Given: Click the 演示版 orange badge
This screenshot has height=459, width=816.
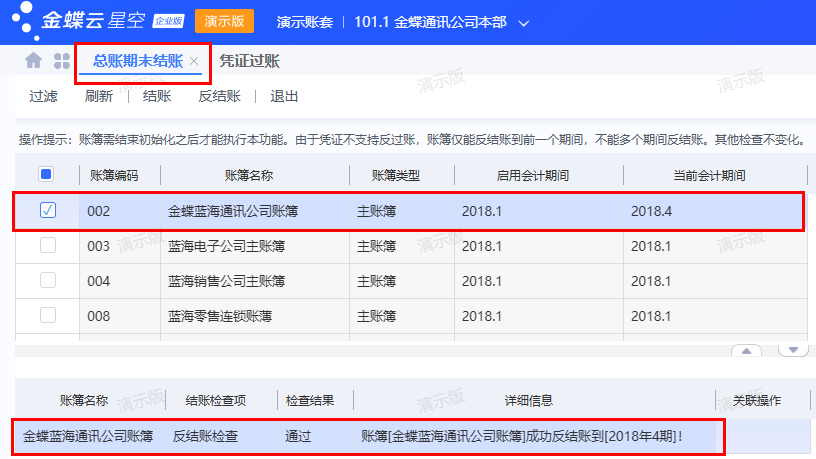Looking at the screenshot, I should pos(224,21).
